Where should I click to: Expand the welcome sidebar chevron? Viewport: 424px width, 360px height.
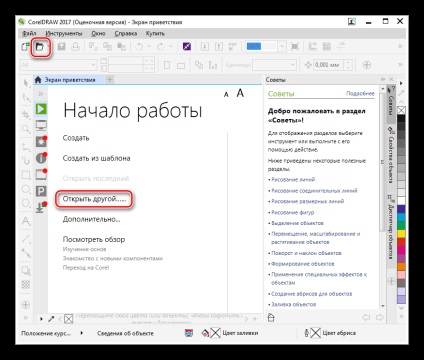click(x=41, y=94)
